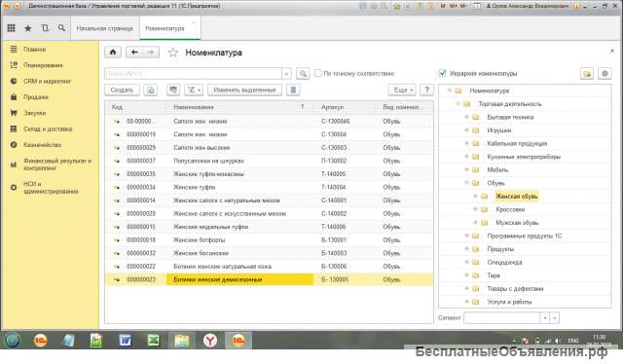Select Программные продукты 1С folder
Screen dimensions: 623x364
525,237
